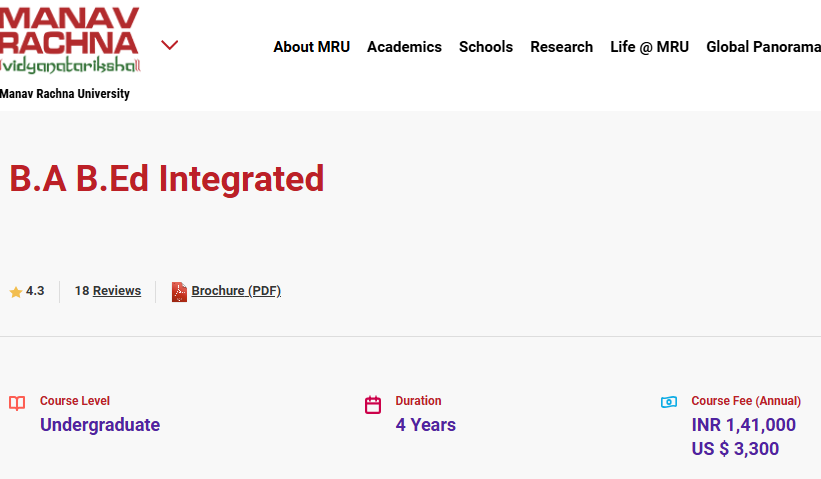This screenshot has height=479, width=821.
Task: Click the Manav Rachna logo
Action: tap(70, 40)
